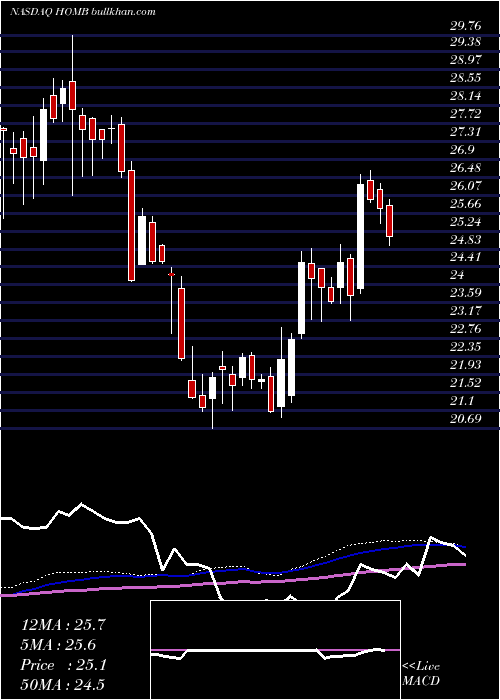Click price label 28.55

(x=465, y=78)
